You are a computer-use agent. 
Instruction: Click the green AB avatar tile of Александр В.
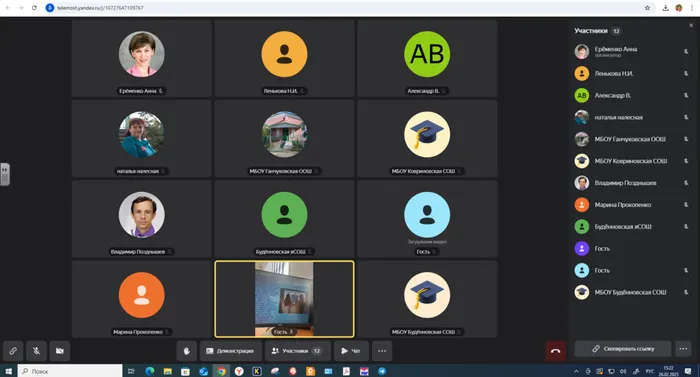tap(427, 58)
